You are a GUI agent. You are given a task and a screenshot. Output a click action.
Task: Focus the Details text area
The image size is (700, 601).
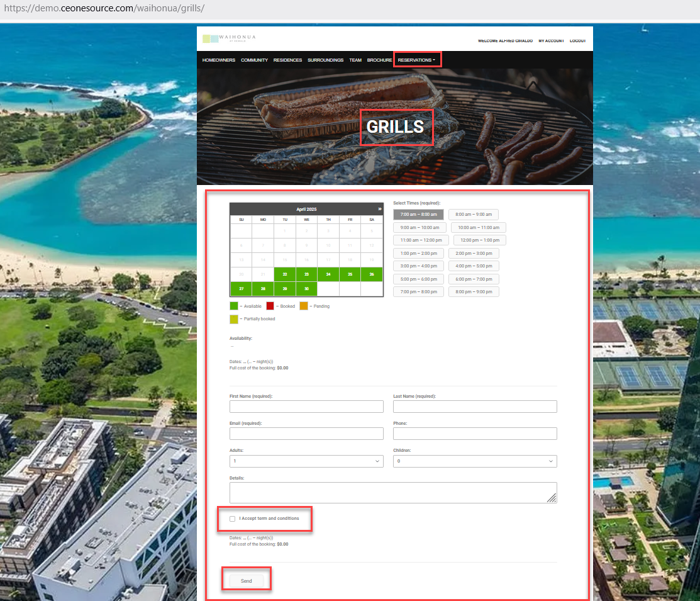click(x=393, y=493)
